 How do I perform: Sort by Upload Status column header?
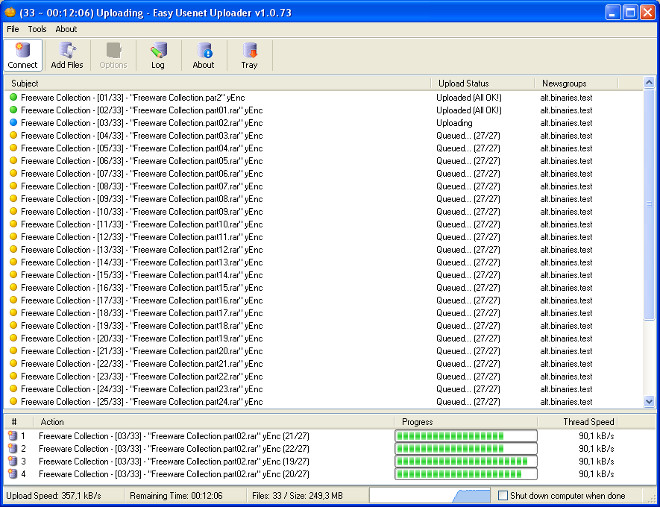tap(483, 83)
